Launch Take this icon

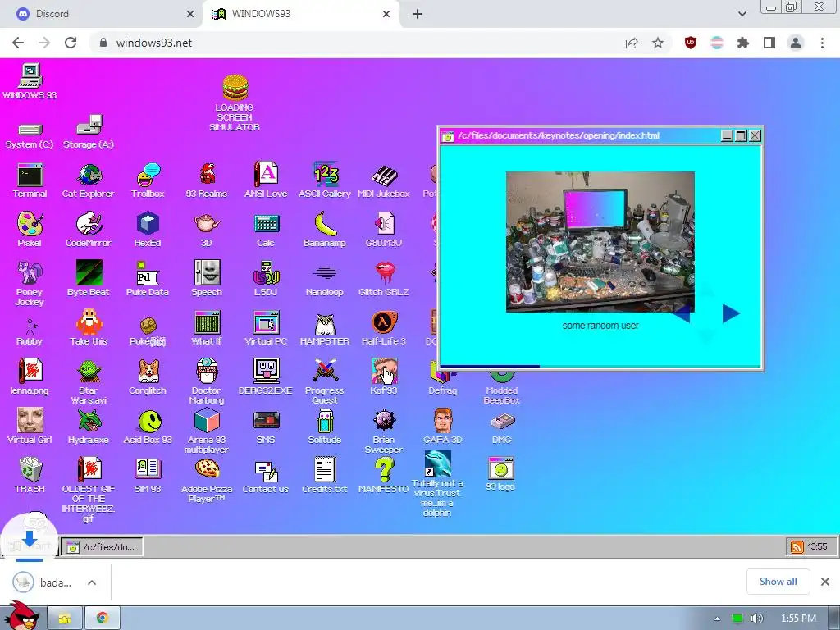89,322
